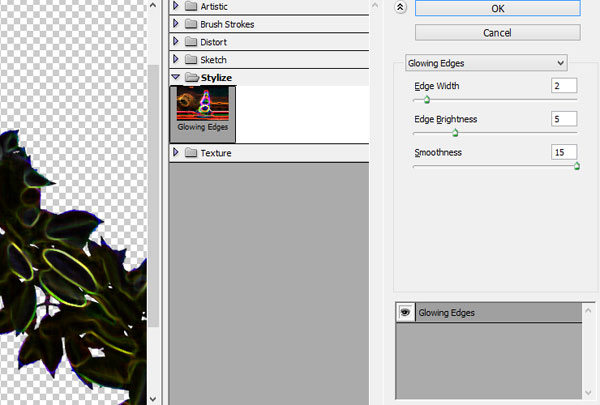
Task: Click the Edge Brightness value field
Action: 564,119
